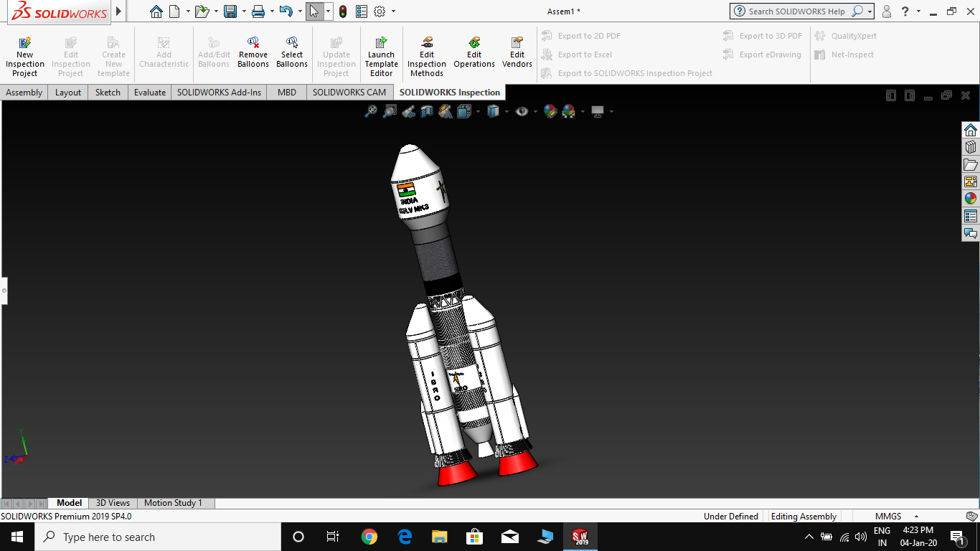Click Previous View icon
The height and width of the screenshot is (551, 980).
coord(408,111)
